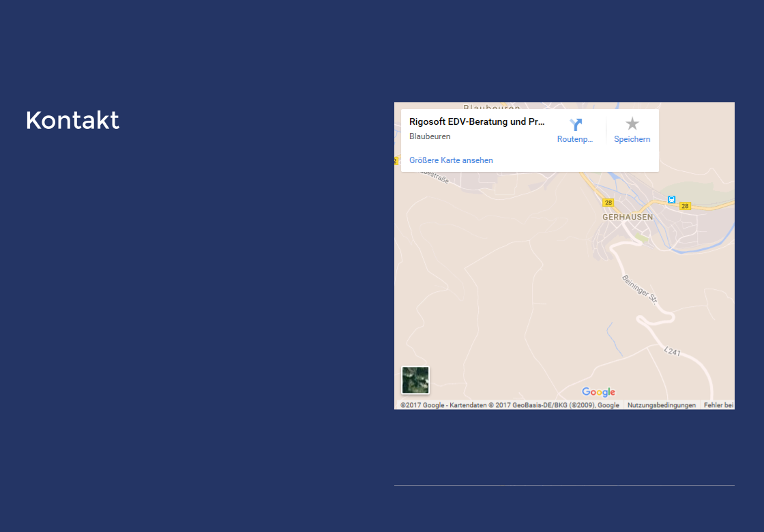
Task: Click the GERHAUSEN label on the map
Action: click(x=627, y=217)
